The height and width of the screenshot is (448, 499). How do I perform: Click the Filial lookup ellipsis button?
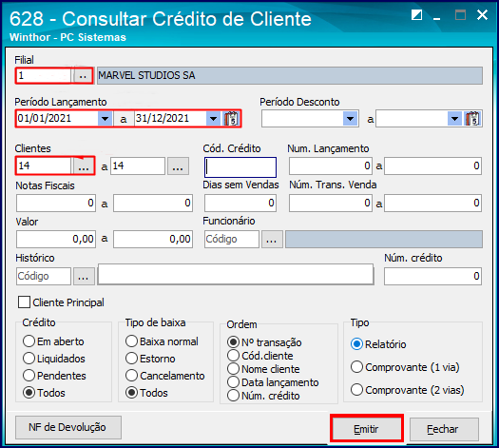(83, 76)
